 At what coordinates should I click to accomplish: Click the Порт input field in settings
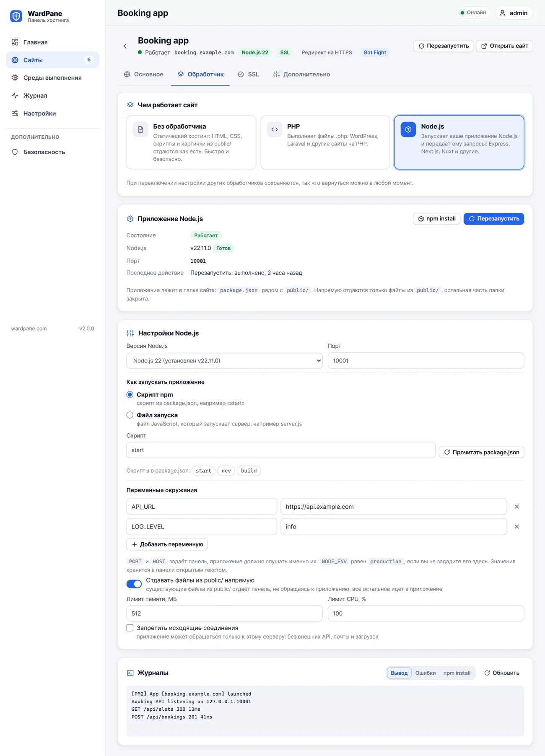coord(426,361)
